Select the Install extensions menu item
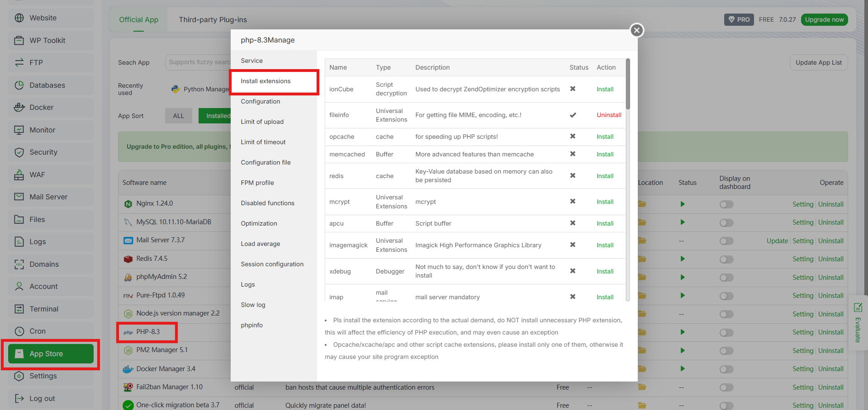Image resolution: width=868 pixels, height=410 pixels. (x=274, y=81)
